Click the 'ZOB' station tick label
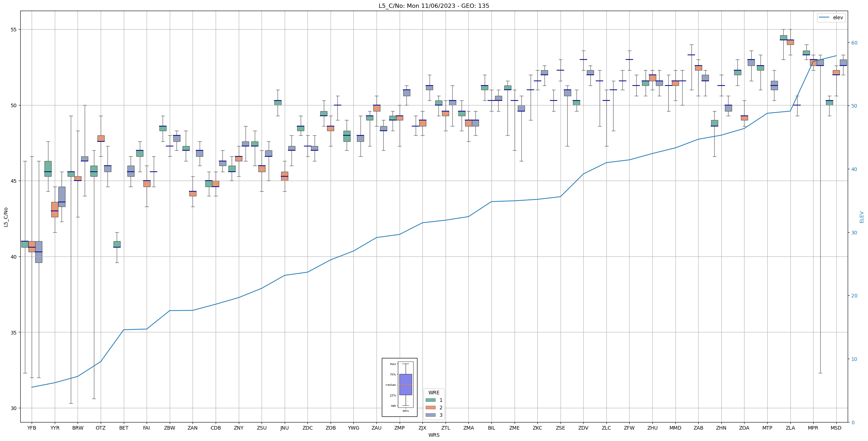 point(331,428)
